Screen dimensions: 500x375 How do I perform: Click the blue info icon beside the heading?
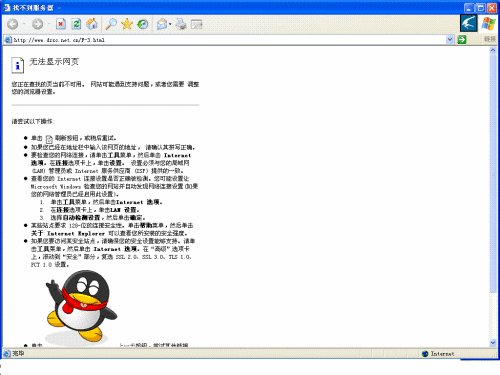[x=18, y=65]
